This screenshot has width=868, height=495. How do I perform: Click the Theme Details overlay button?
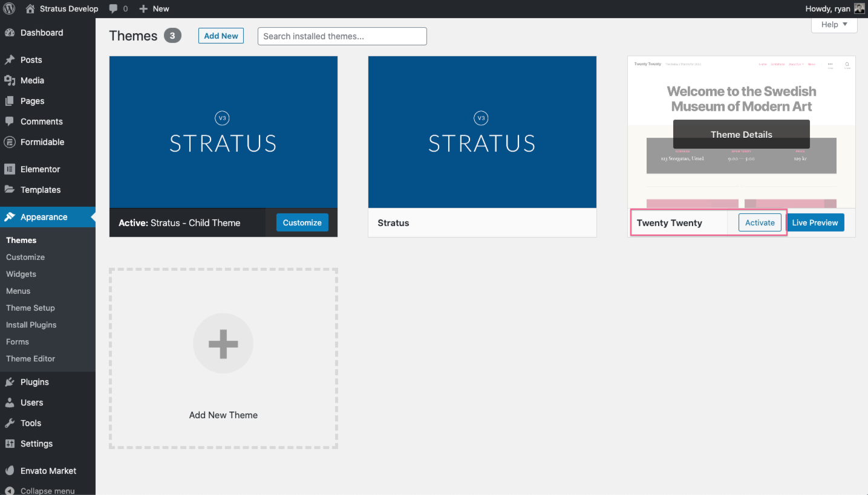742,134
